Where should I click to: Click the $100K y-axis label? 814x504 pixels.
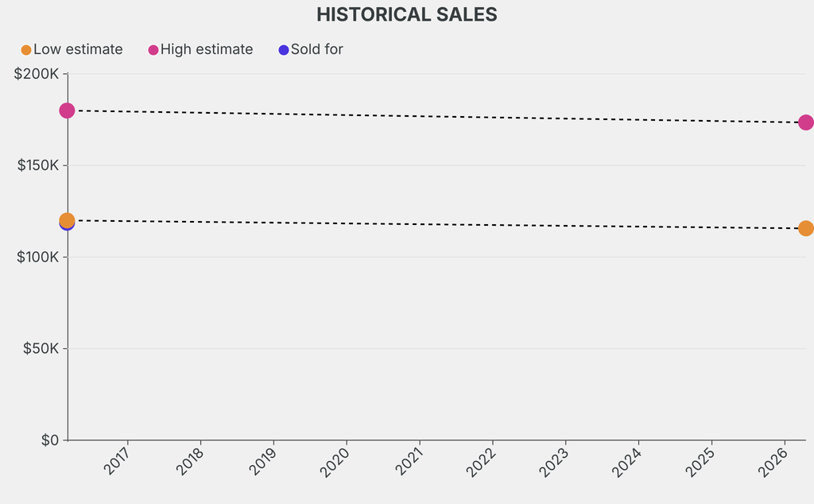click(37, 257)
